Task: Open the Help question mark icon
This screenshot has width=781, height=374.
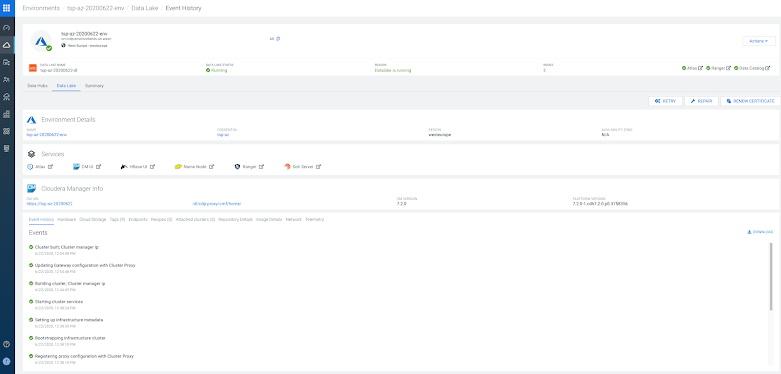Action: (x=6, y=344)
